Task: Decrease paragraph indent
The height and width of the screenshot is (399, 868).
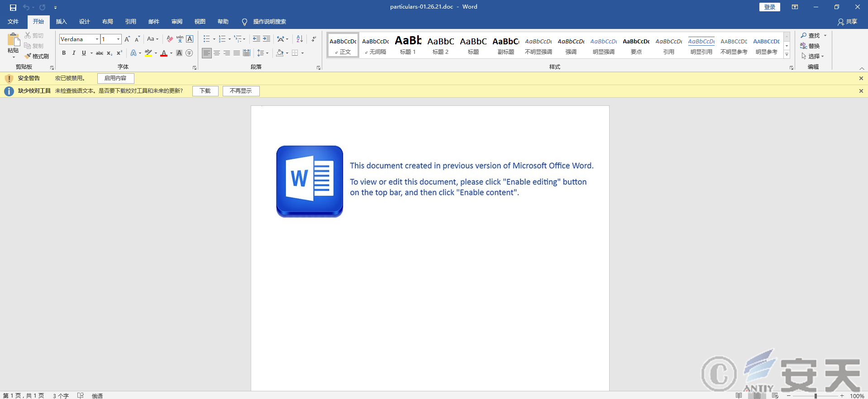Action: pos(257,39)
